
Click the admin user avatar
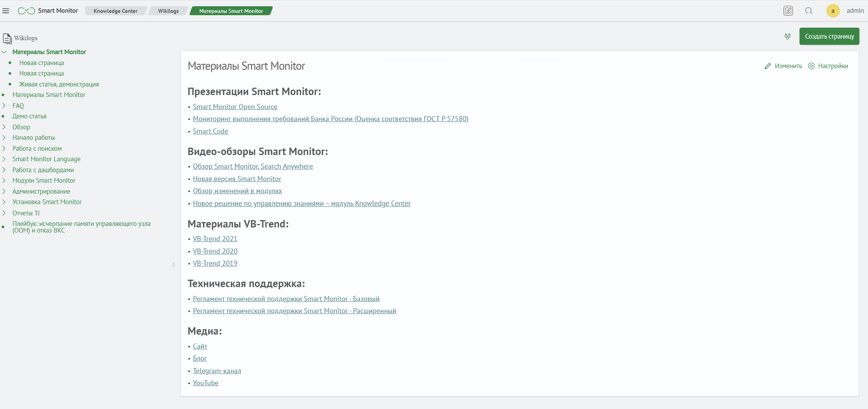pyautogui.click(x=833, y=11)
